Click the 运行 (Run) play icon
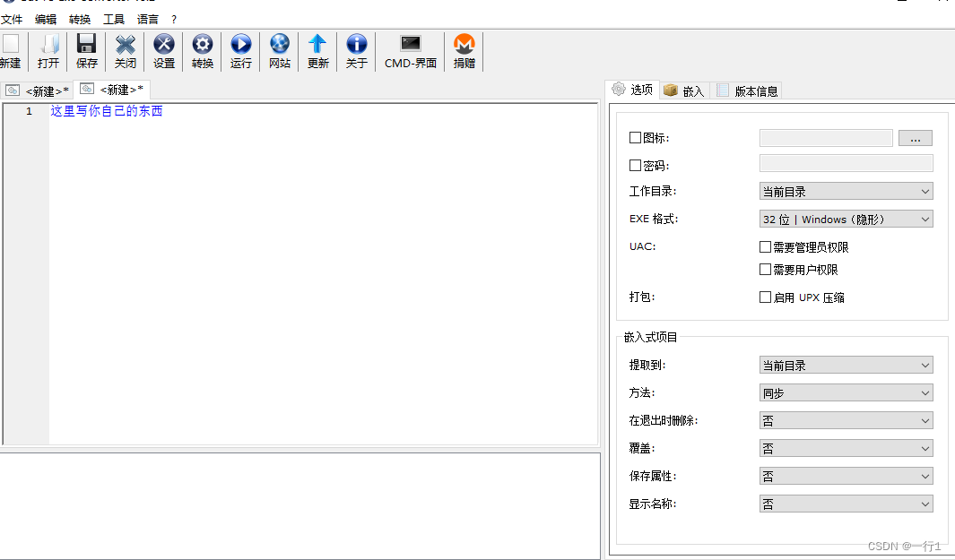Viewport: 955px width, 560px height. [241, 45]
